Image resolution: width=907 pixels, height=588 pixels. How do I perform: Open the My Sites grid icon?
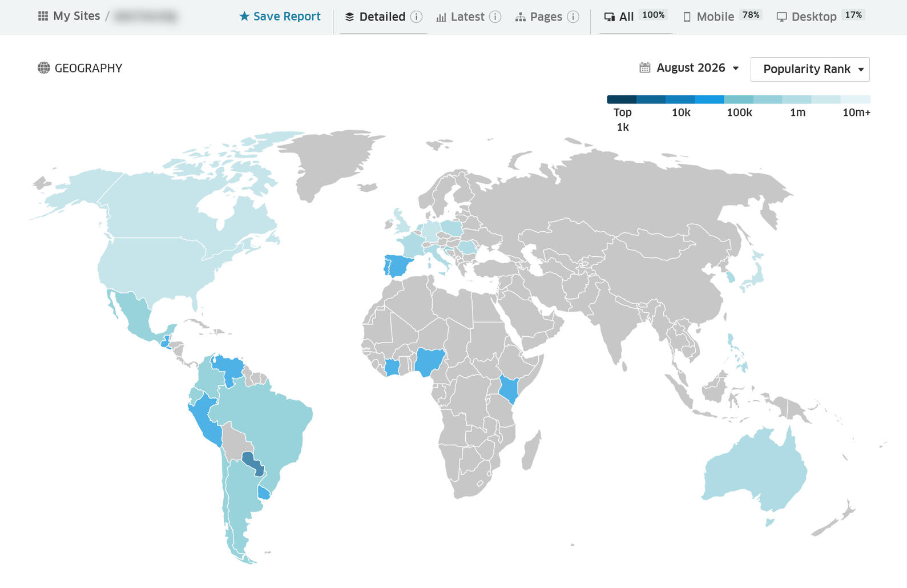[x=43, y=16]
